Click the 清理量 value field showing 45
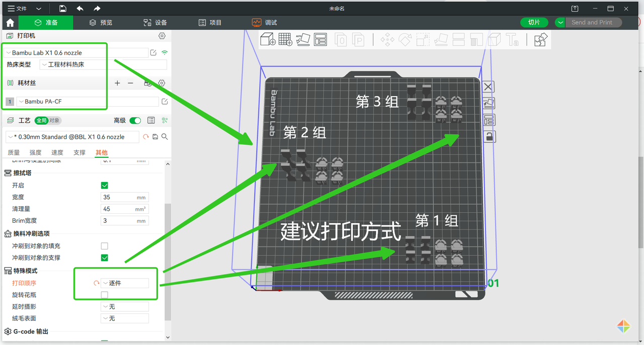 [x=125, y=209]
